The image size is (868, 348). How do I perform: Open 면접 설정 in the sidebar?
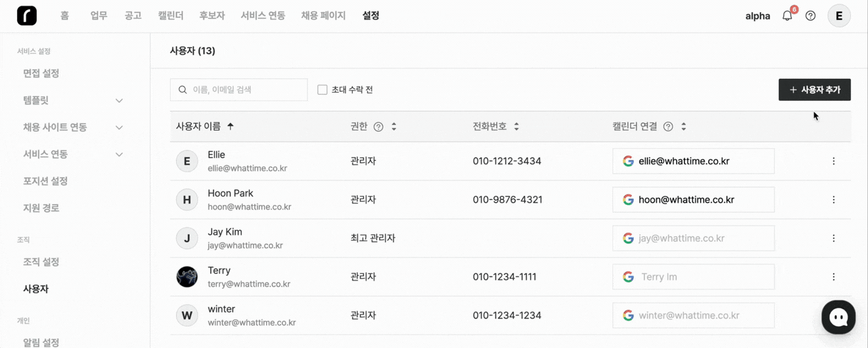coord(41,73)
